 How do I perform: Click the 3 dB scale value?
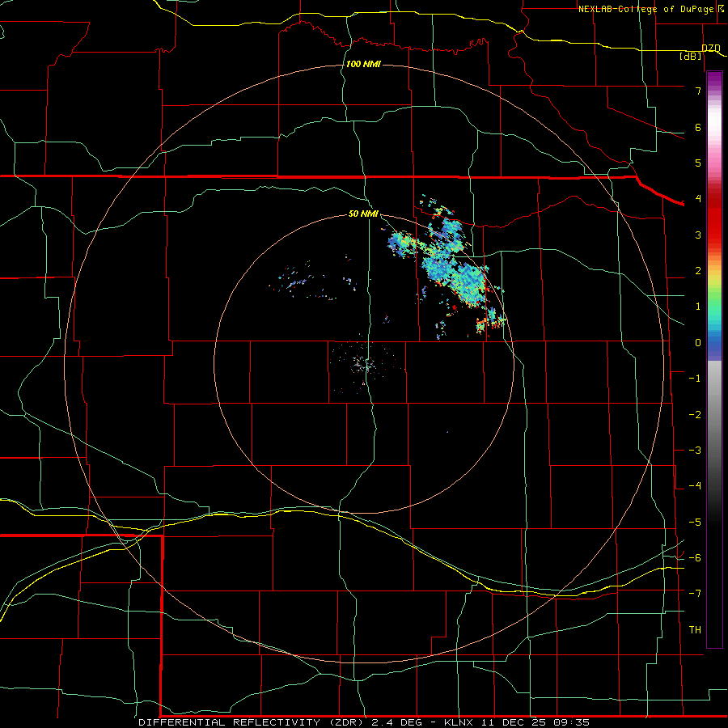(698, 235)
